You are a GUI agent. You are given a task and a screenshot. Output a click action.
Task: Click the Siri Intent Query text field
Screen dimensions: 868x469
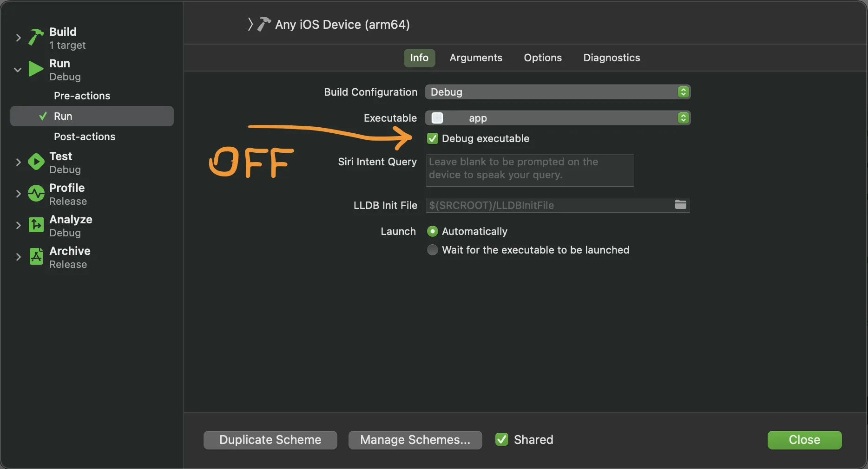click(529, 170)
